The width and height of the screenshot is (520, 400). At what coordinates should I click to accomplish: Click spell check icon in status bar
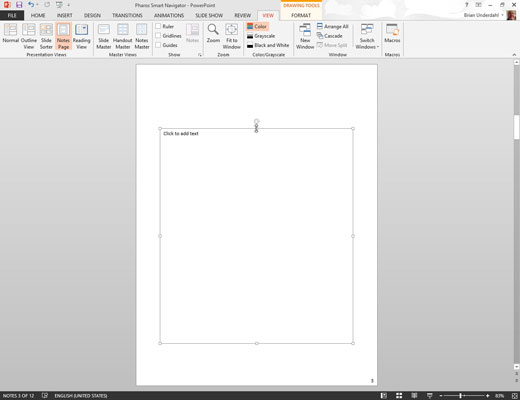(45, 396)
